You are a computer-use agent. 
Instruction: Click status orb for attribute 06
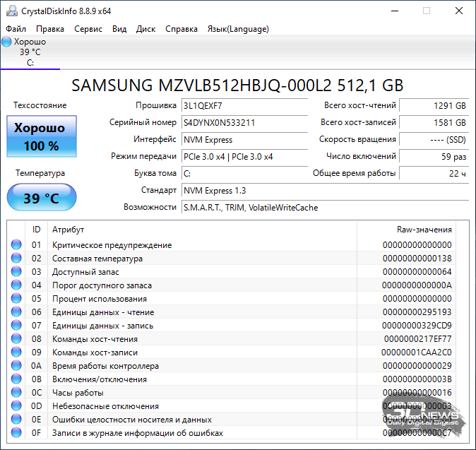pyautogui.click(x=16, y=312)
